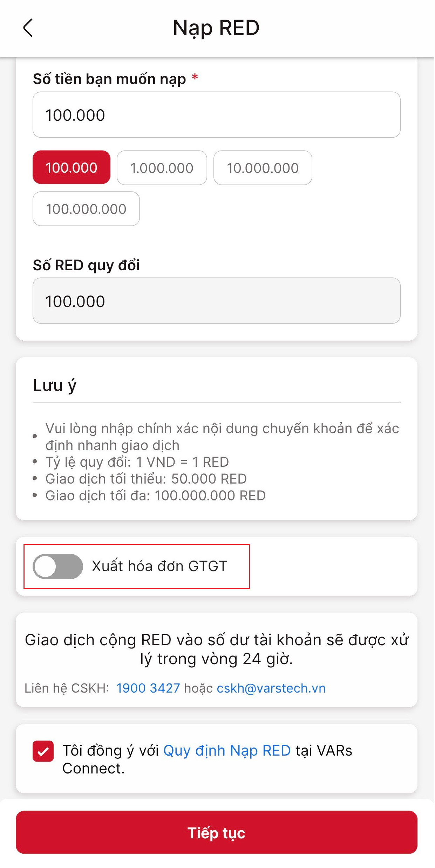Tap the back arrow icon
This screenshot has height=868, width=435.
(x=28, y=28)
